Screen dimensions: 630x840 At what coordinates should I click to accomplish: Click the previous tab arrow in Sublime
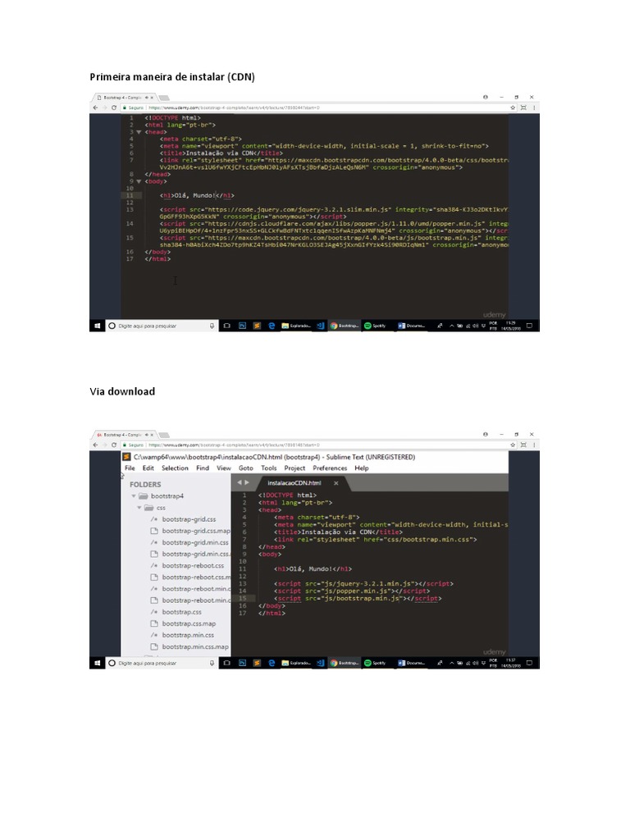click(x=240, y=482)
